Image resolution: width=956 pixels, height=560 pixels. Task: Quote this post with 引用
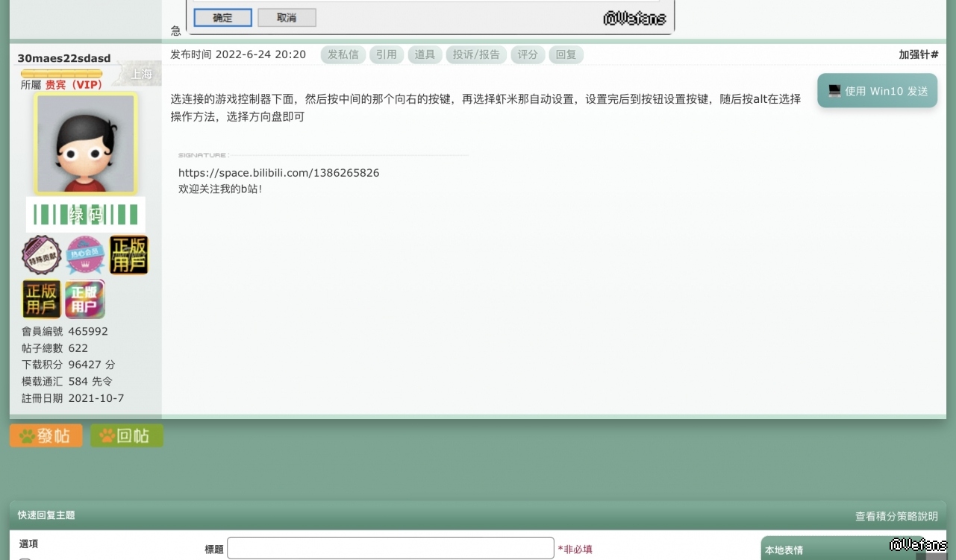(387, 54)
